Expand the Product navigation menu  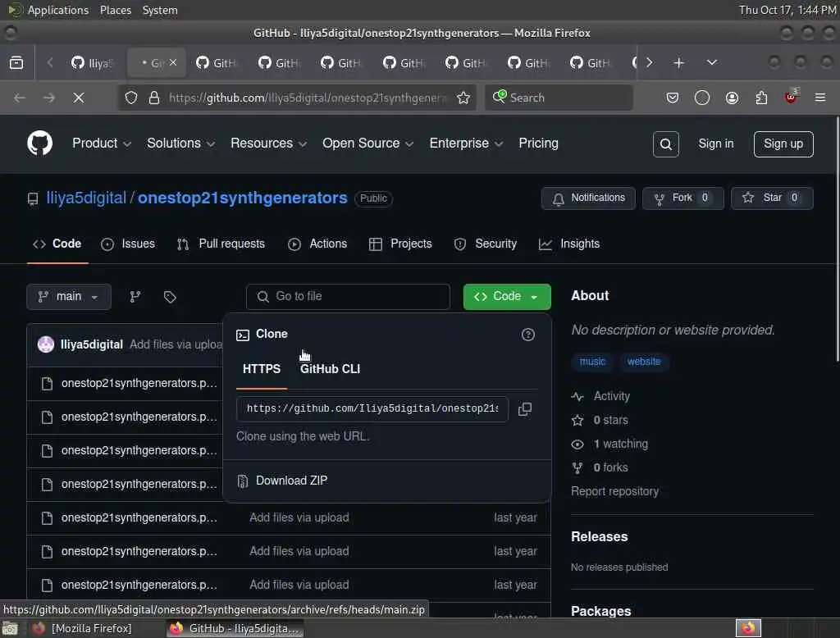pos(101,144)
